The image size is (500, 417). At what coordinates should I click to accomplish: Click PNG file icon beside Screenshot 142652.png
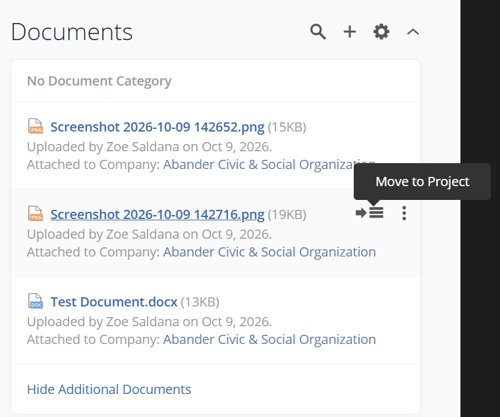[x=35, y=126]
